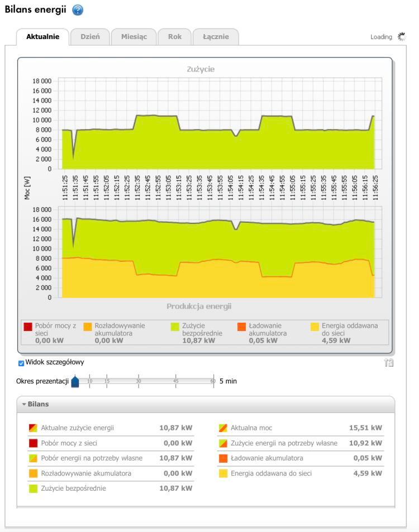Click the Aktualne zużycie energii icon

coord(33,428)
